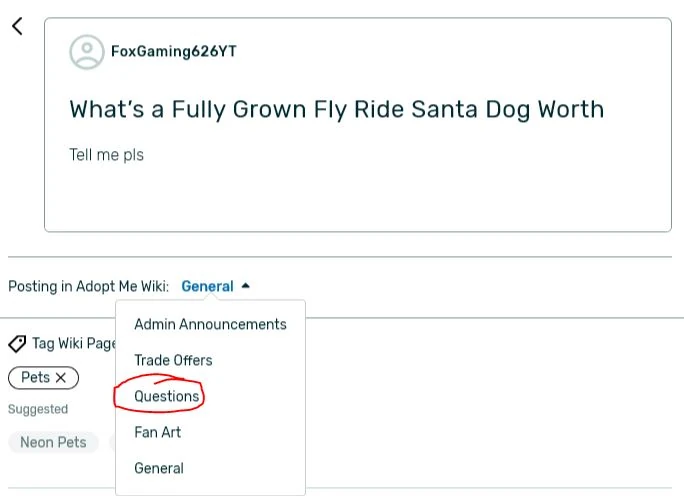
Task: Collapse the category list using the caret arrow
Action: 246,286
